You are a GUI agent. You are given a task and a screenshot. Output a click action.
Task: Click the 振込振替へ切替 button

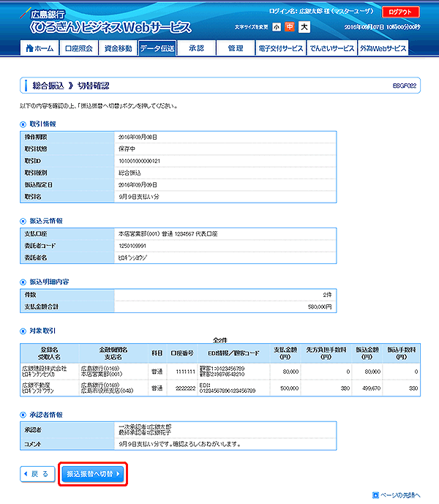coord(93,474)
